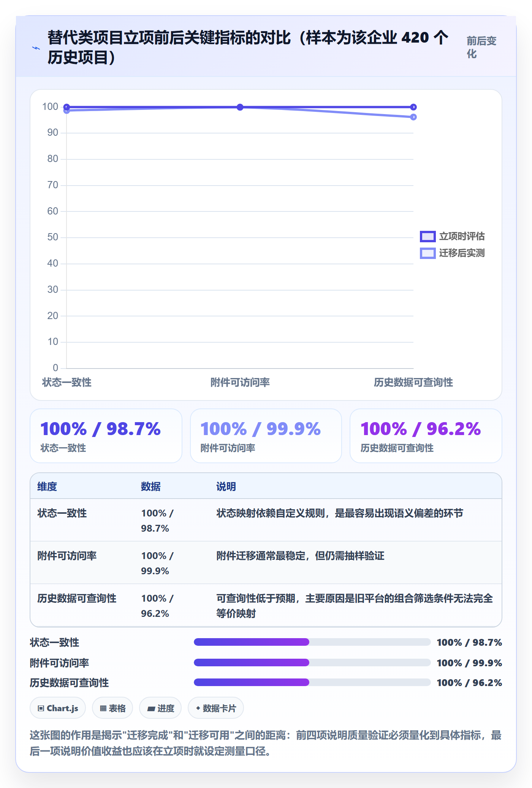
Task: Toggle the 立项时评估 legend swatch
Action: tap(427, 237)
